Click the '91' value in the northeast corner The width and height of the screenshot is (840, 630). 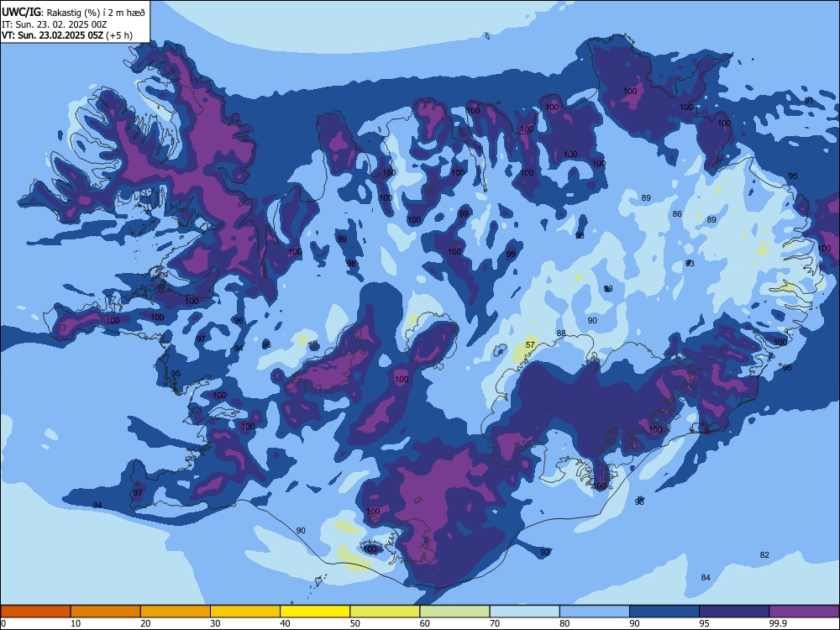808,100
